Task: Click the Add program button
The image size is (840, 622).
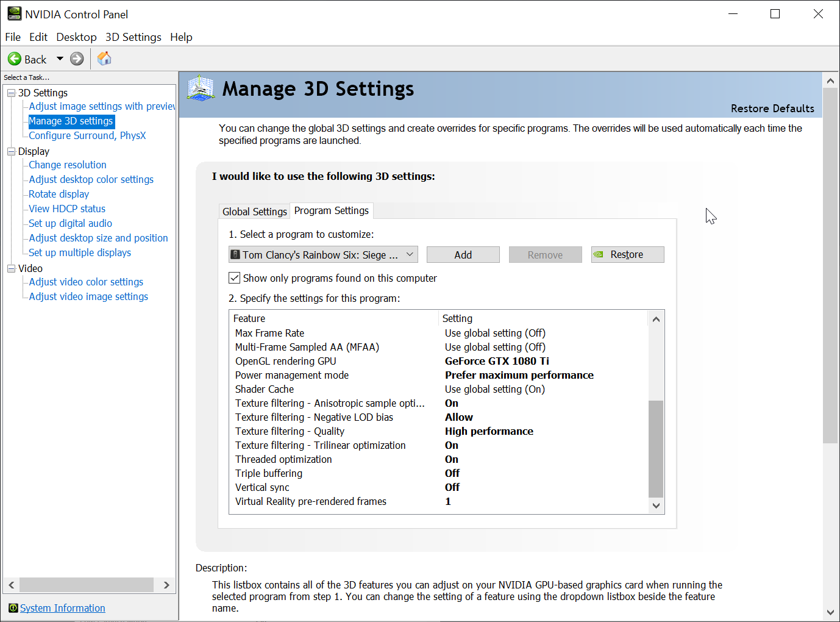Action: [463, 255]
